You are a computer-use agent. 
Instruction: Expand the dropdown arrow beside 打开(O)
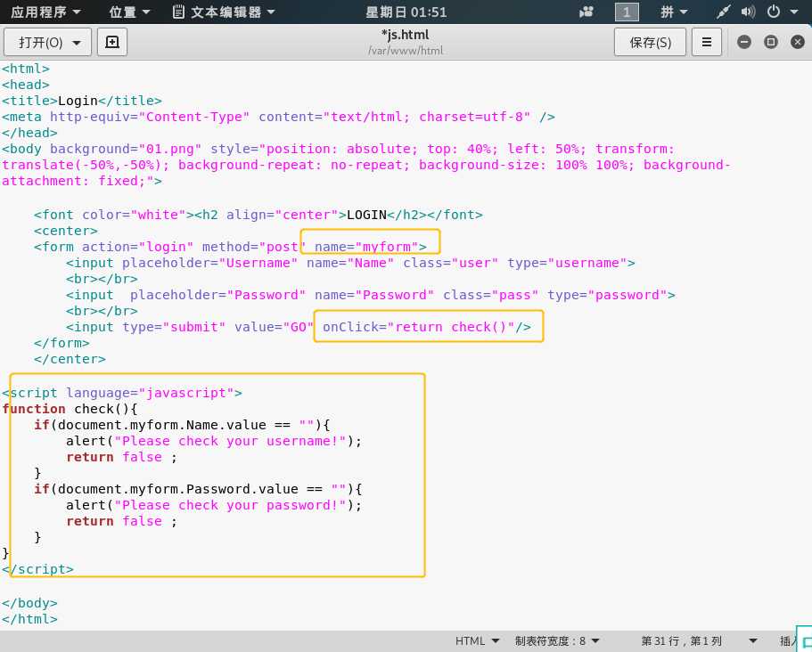point(77,43)
